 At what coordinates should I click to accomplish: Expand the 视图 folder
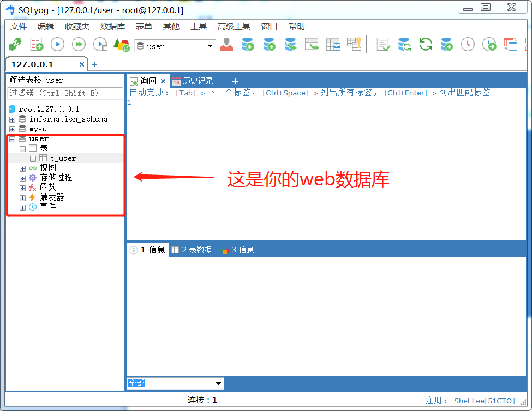coord(22,168)
